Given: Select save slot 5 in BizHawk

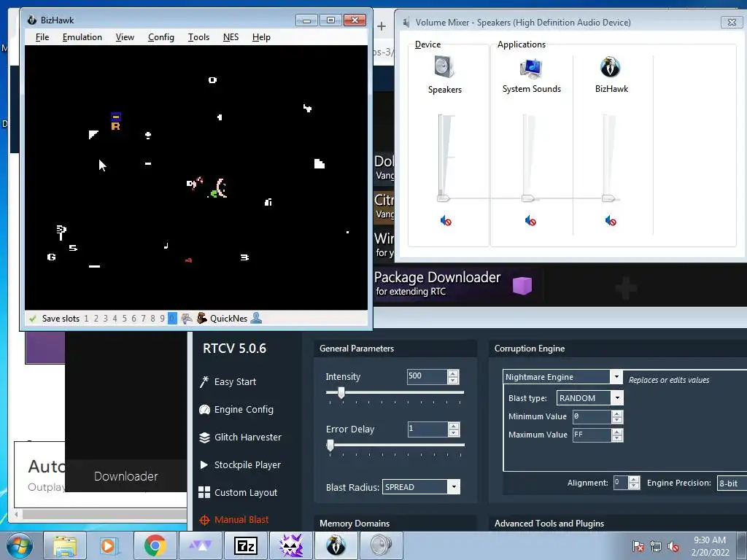Looking at the screenshot, I should pyautogui.click(x=124, y=319).
